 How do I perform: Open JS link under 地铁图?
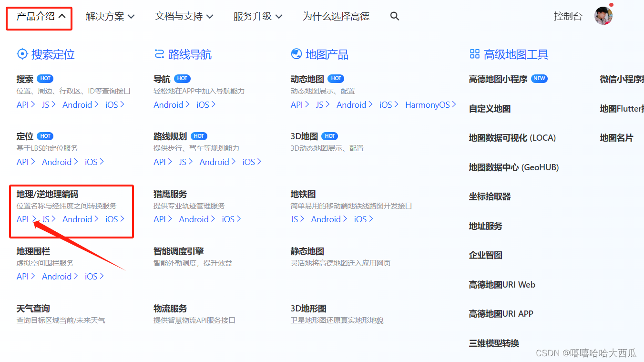[298, 219]
